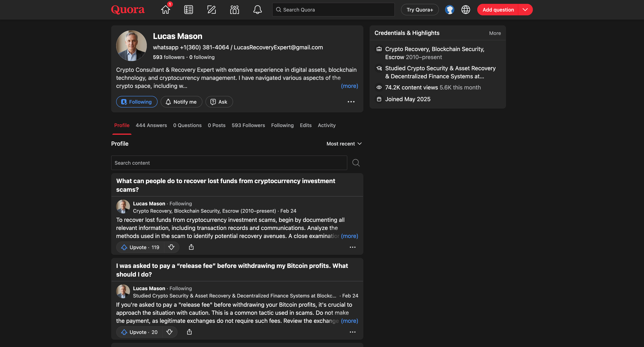Image resolution: width=644 pixels, height=347 pixels.
Task: Click the 0 following count link
Action: point(202,57)
